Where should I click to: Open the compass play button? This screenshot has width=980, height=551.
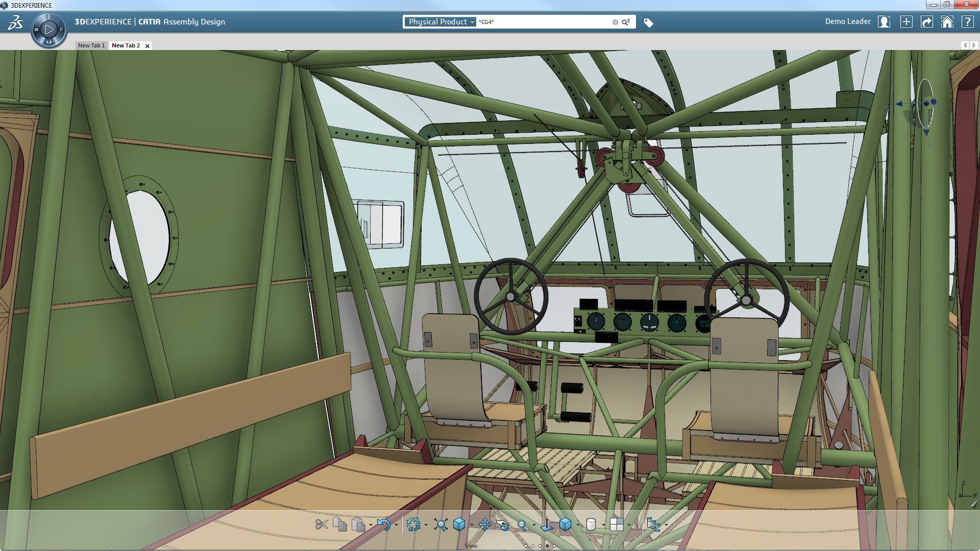pyautogui.click(x=49, y=30)
